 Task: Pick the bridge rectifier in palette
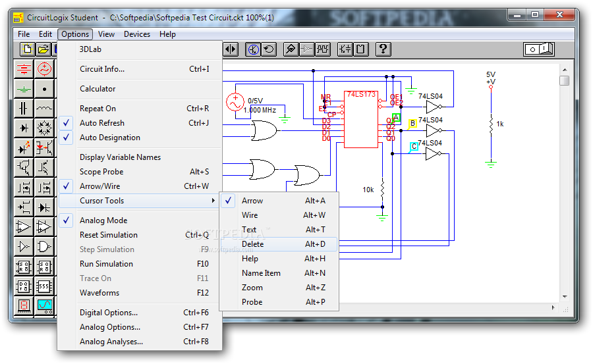click(x=44, y=128)
